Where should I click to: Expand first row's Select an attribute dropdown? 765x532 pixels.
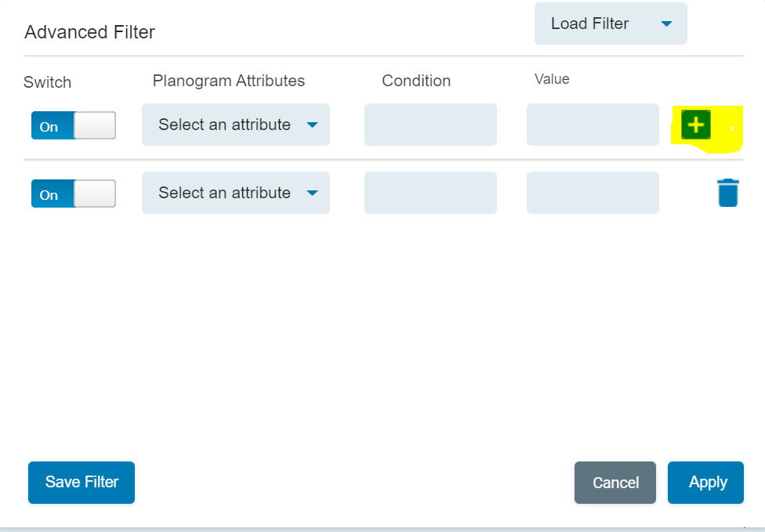click(235, 125)
